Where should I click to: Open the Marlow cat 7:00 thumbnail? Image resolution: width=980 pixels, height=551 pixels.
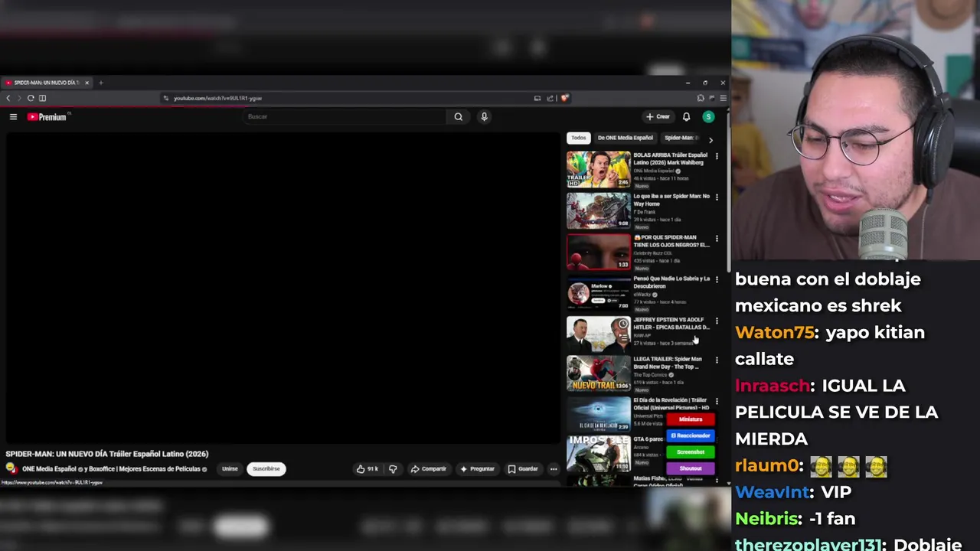[599, 293]
